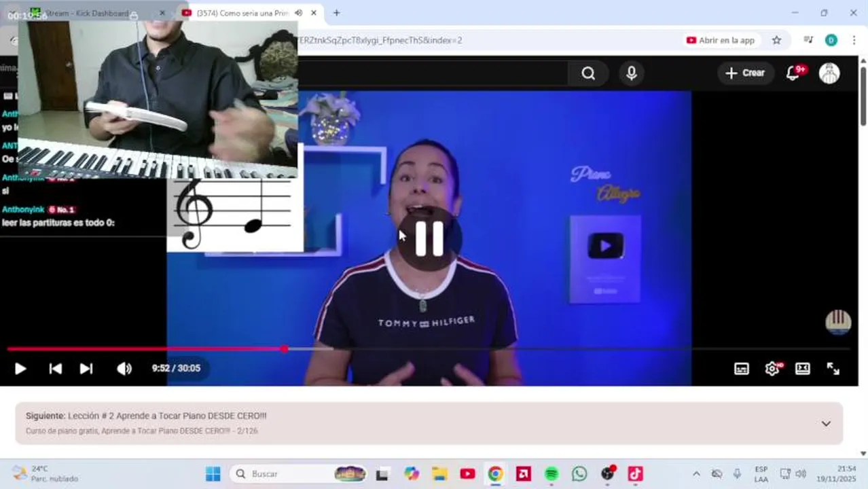This screenshot has height=489, width=868.
Task: Skip to previous video in playlist
Action: pyautogui.click(x=56, y=368)
